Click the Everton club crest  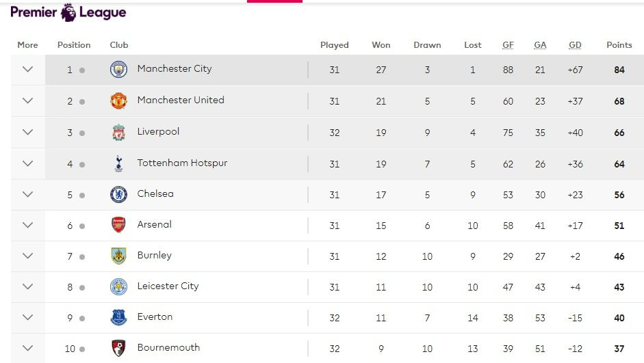point(118,318)
